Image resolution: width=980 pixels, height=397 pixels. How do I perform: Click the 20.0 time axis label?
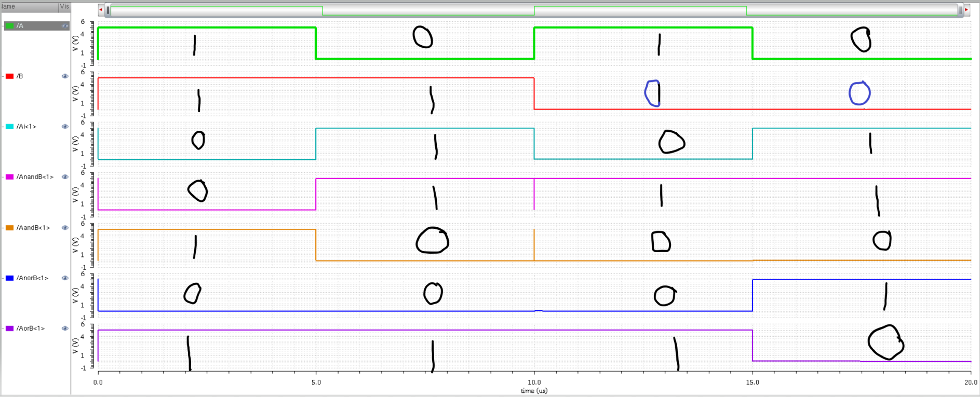tap(971, 382)
